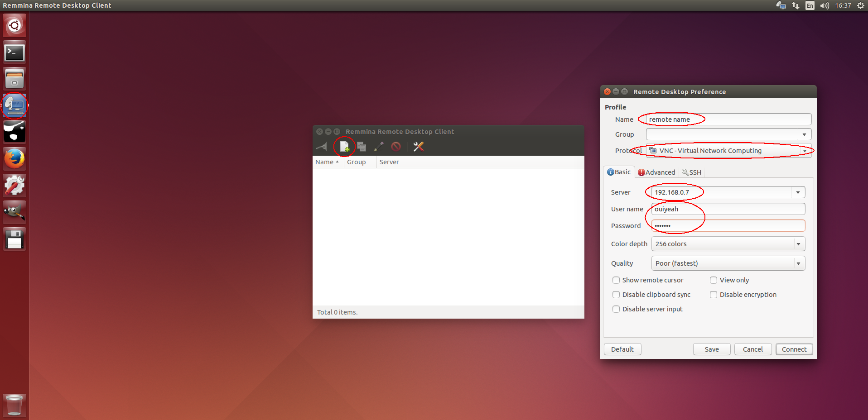
Task: Click the 16:37 clock in the top panel
Action: tap(843, 5)
